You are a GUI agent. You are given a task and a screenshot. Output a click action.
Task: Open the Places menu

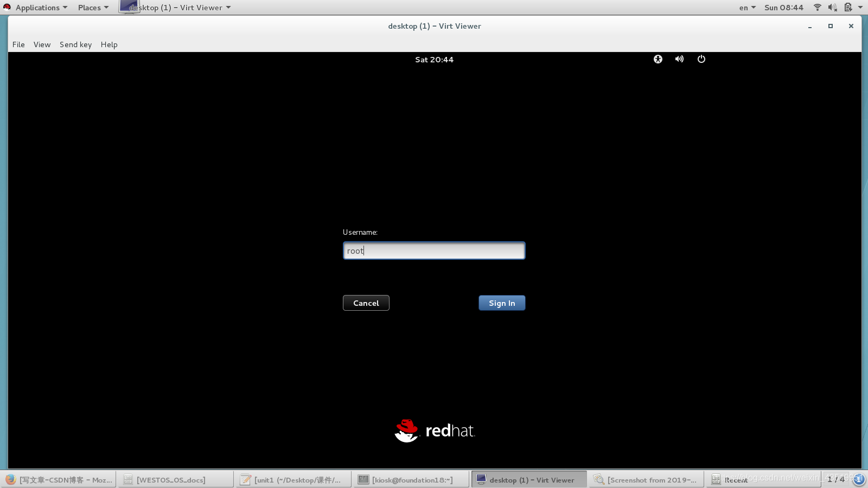[93, 8]
